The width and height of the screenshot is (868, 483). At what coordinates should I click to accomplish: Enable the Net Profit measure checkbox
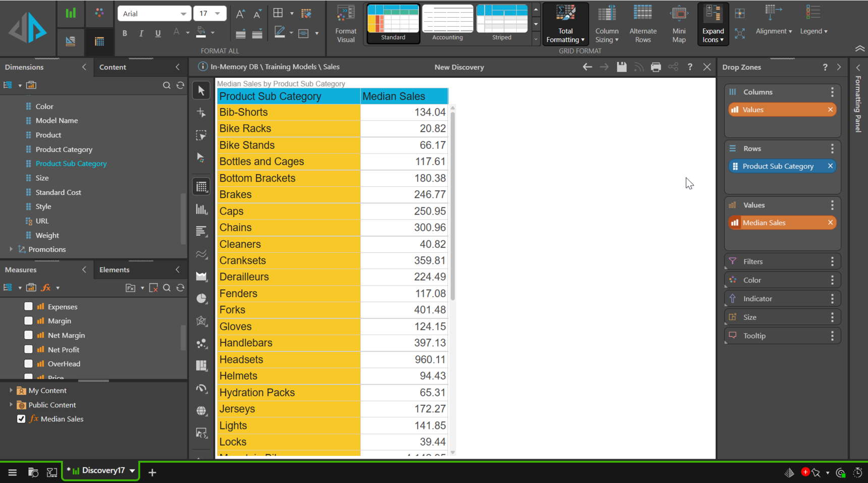click(x=29, y=349)
